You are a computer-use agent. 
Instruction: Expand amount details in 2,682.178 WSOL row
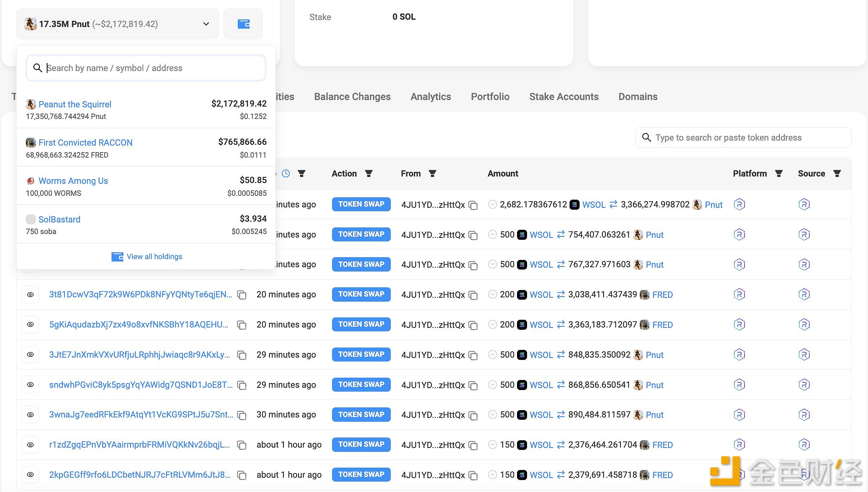click(492, 204)
